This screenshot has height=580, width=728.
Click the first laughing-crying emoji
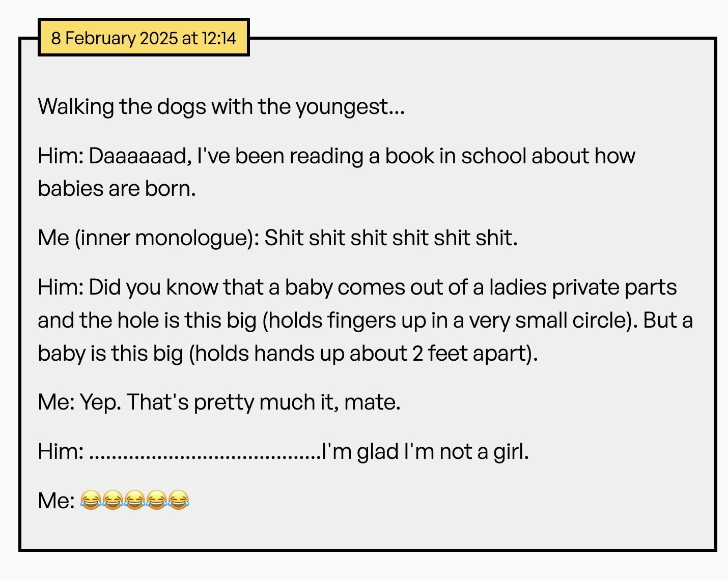tap(91, 500)
